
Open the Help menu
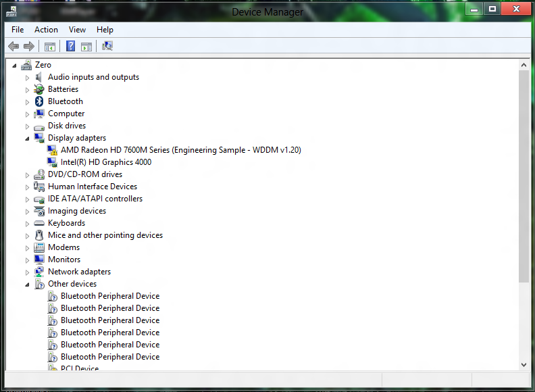pos(105,30)
